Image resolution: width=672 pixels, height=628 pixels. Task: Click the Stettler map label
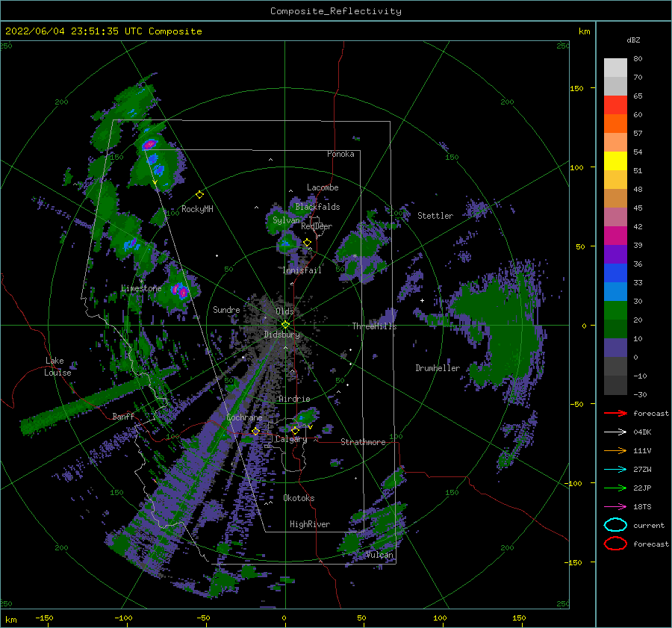(x=435, y=216)
